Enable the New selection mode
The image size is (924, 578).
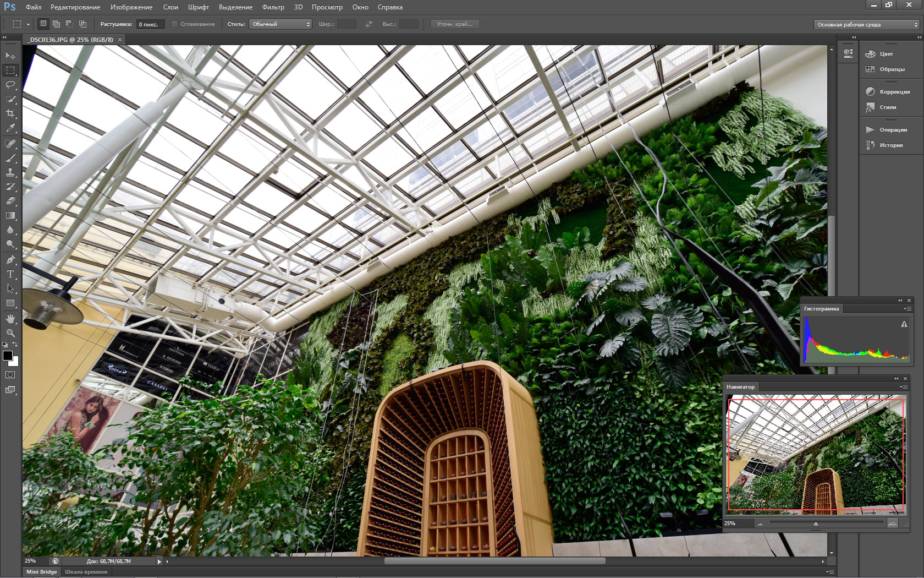pyautogui.click(x=43, y=24)
